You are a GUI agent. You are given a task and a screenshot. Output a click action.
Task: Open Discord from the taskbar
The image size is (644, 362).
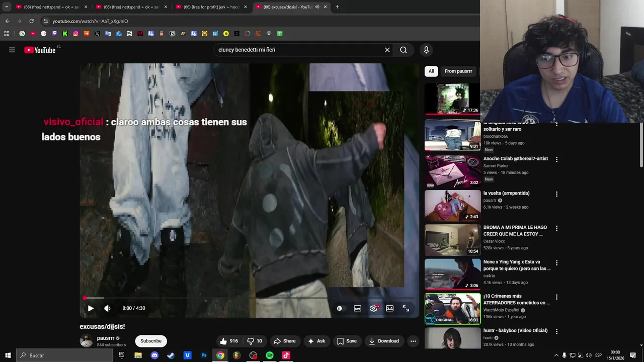pyautogui.click(x=154, y=355)
